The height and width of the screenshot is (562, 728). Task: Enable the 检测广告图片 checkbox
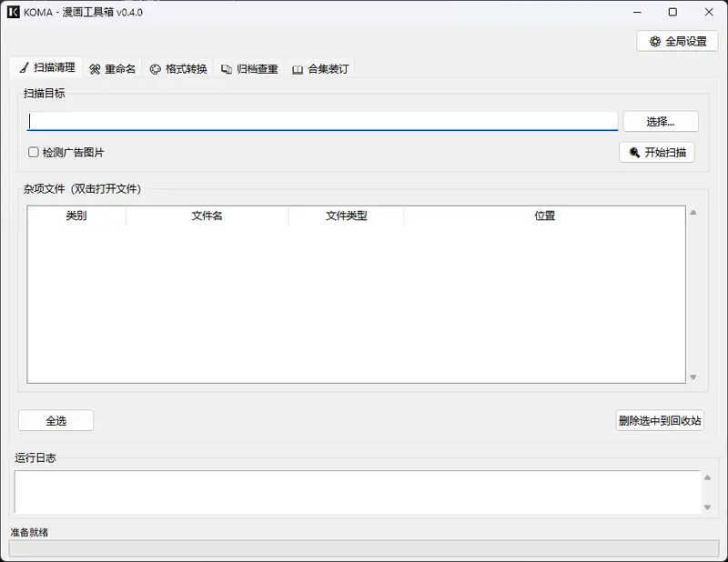(34, 153)
